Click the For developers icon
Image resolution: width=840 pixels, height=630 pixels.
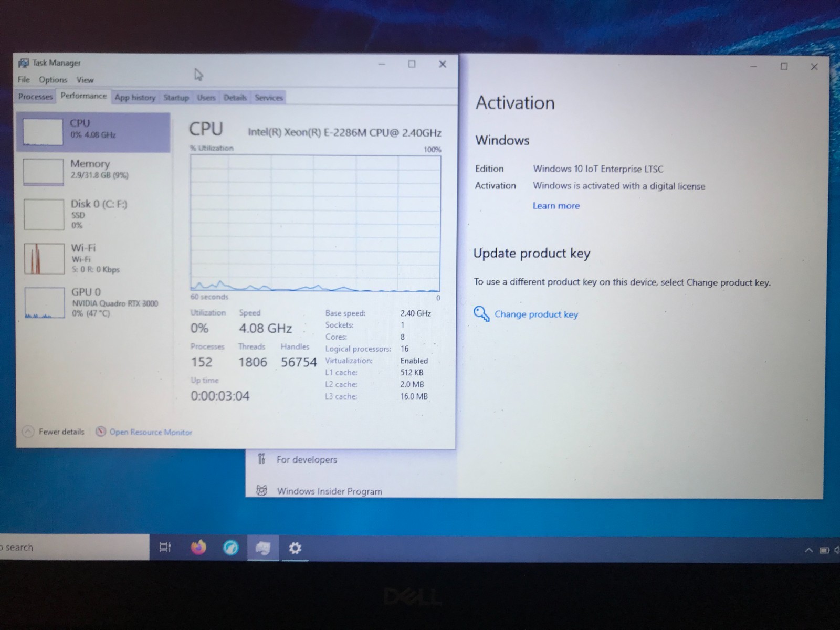tap(261, 459)
